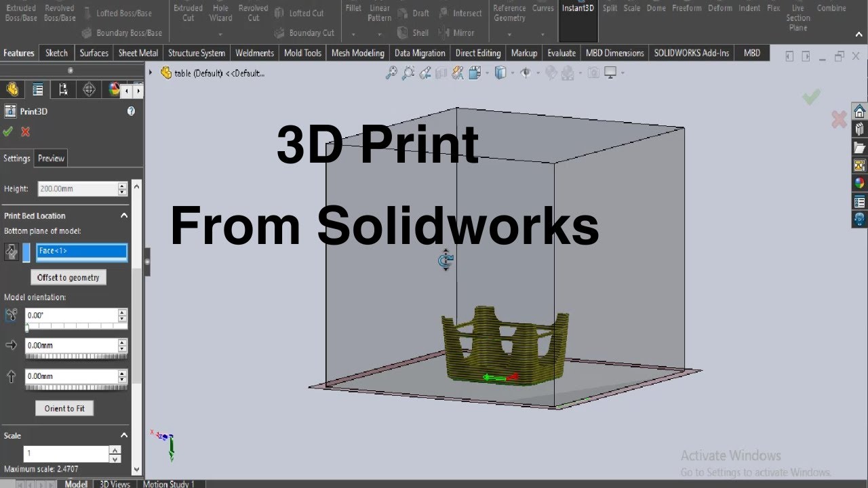The width and height of the screenshot is (868, 488).
Task: Click the Face<1> bottom plane selection box
Action: 81,251
